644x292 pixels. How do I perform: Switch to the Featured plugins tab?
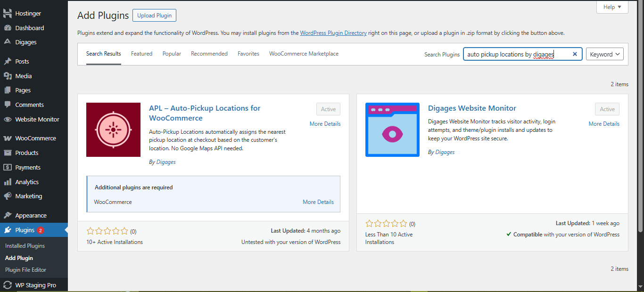[x=141, y=53]
